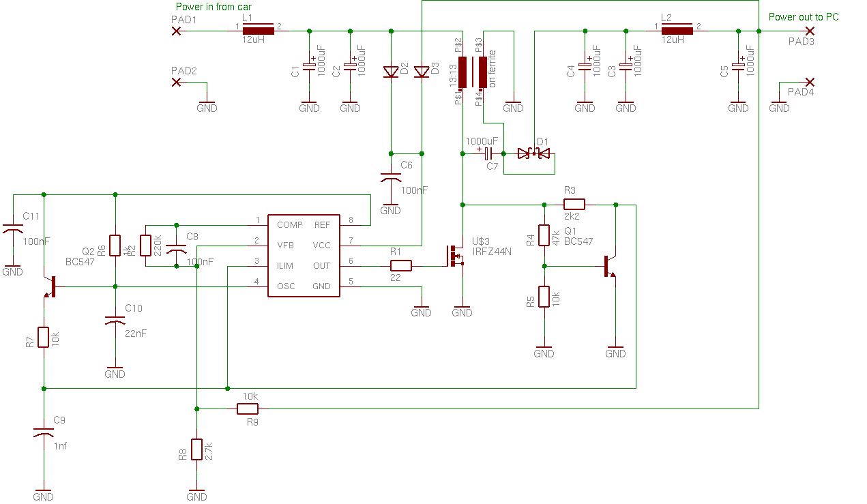
Task: Click the C7 1000uF capacitor symbol
Action: [x=487, y=154]
